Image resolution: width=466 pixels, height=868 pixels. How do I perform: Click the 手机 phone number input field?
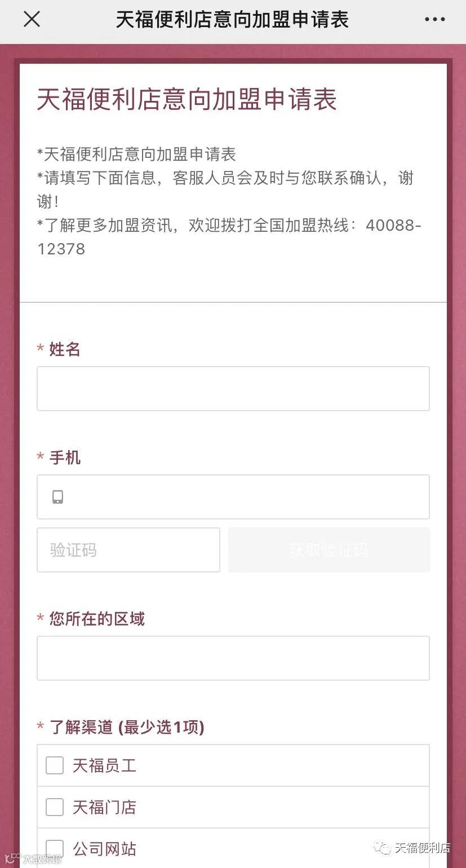click(x=233, y=497)
